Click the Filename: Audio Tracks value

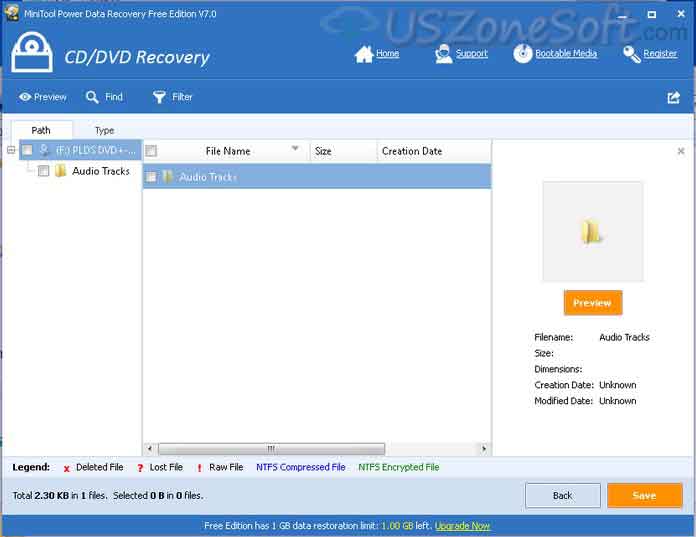click(x=624, y=337)
